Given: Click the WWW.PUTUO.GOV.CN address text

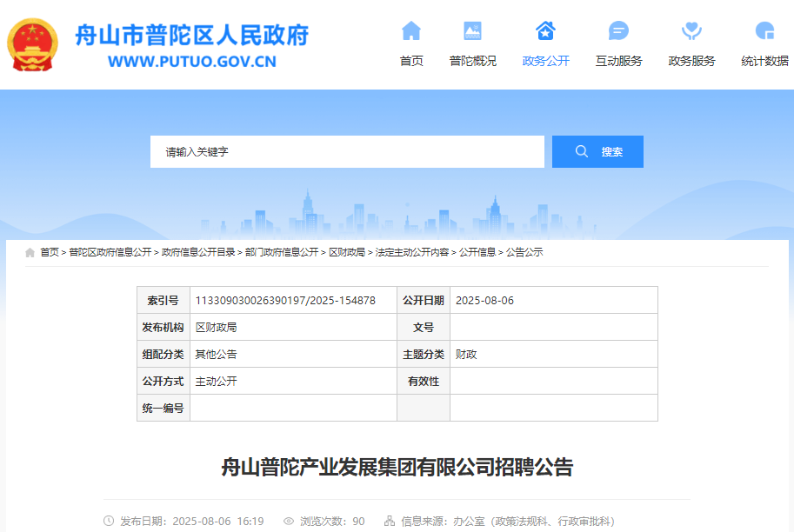Looking at the screenshot, I should 192,62.
